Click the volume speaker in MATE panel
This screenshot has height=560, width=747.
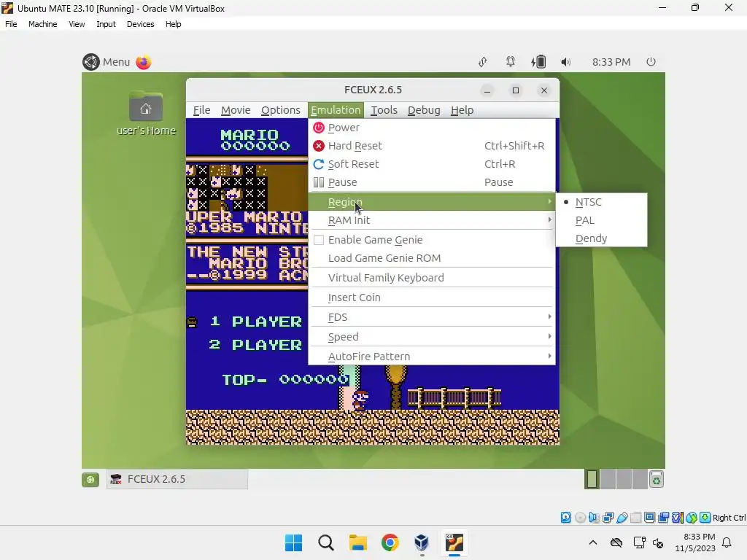(x=565, y=62)
